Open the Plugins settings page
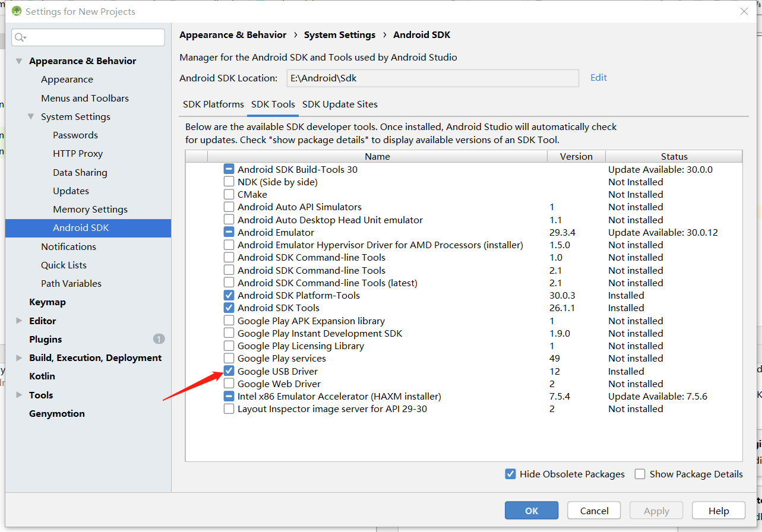Viewport: 762px width, 532px height. click(x=46, y=339)
